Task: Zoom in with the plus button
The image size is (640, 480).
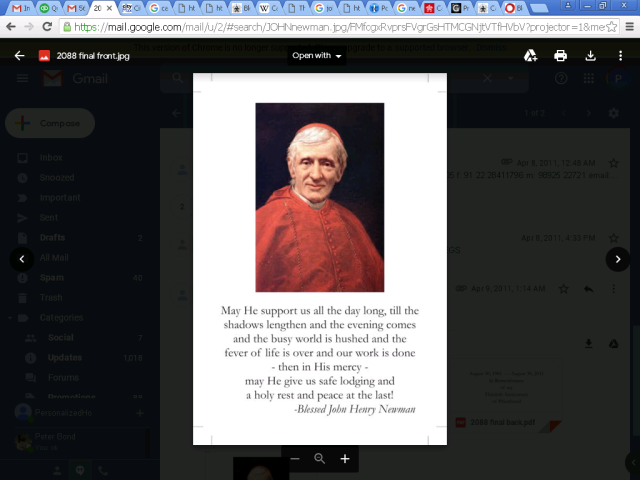Action: click(x=345, y=459)
